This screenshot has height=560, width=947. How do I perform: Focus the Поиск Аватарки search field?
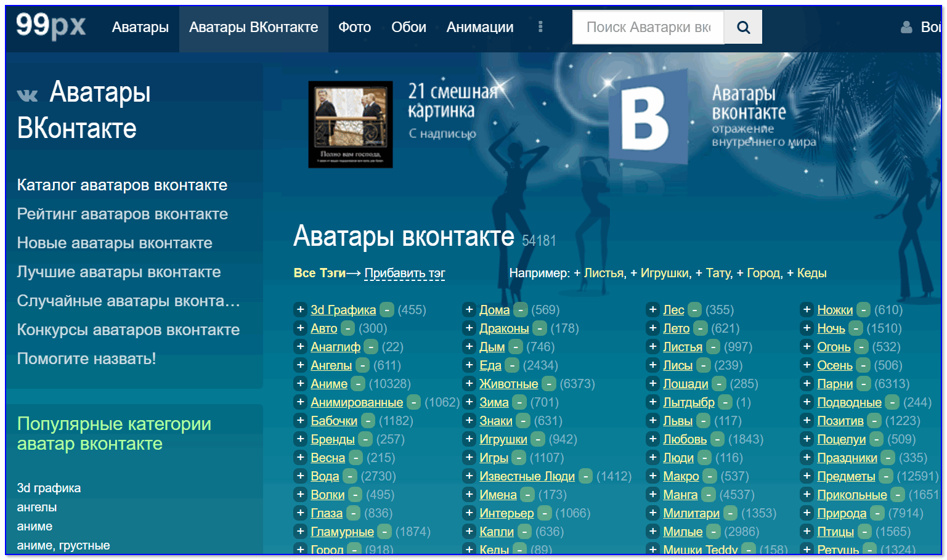pyautogui.click(x=648, y=27)
